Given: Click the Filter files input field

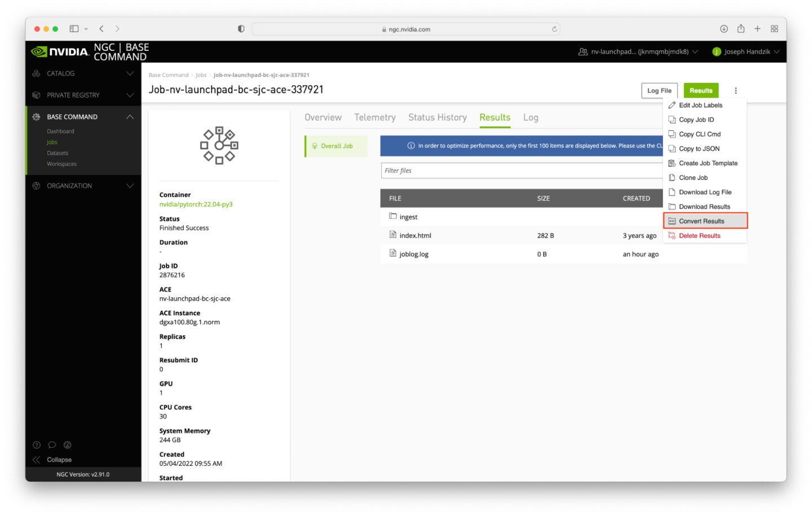Looking at the screenshot, I should [x=522, y=171].
